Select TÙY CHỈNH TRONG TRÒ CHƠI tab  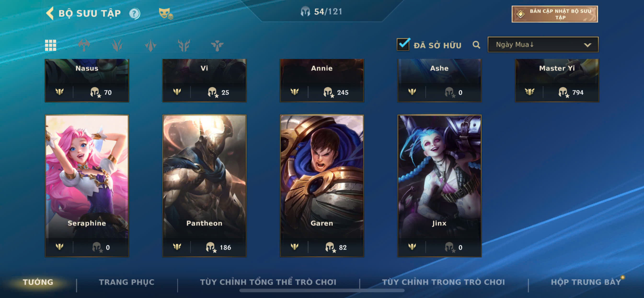pyautogui.click(x=443, y=282)
